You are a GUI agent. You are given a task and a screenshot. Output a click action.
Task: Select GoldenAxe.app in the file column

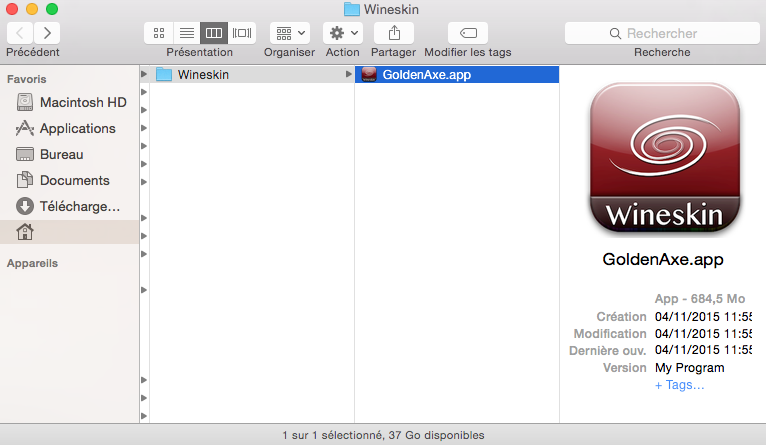point(457,74)
